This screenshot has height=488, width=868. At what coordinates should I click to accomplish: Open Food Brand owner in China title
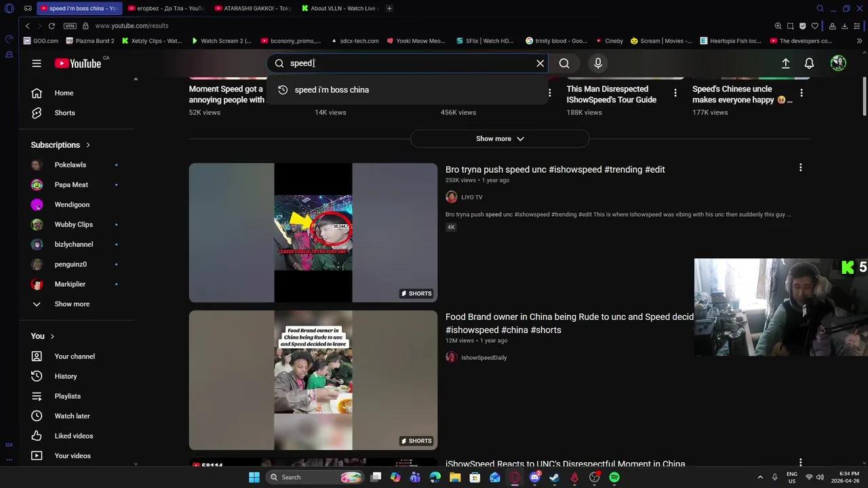(x=570, y=323)
